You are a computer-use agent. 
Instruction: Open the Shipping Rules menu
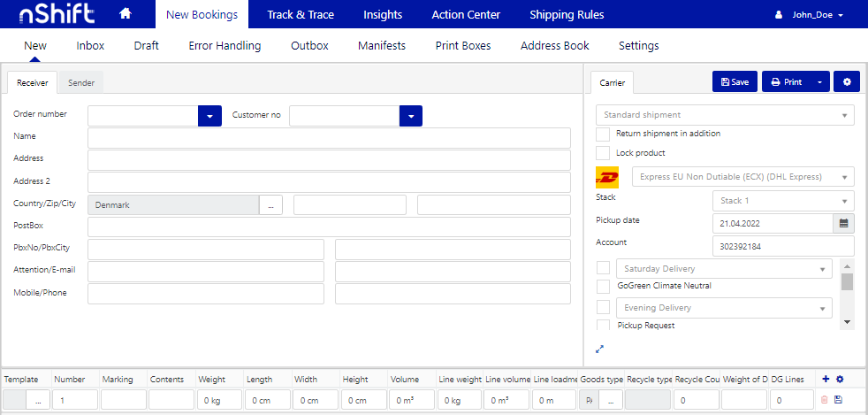coord(567,15)
